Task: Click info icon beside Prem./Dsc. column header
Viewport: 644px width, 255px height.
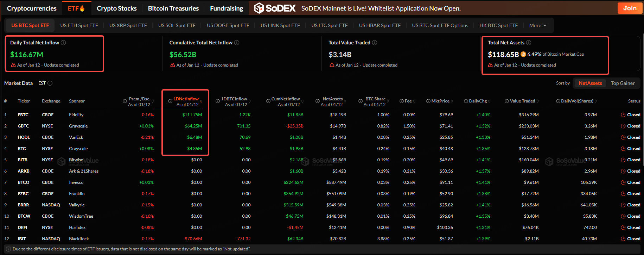Action: pos(125,101)
